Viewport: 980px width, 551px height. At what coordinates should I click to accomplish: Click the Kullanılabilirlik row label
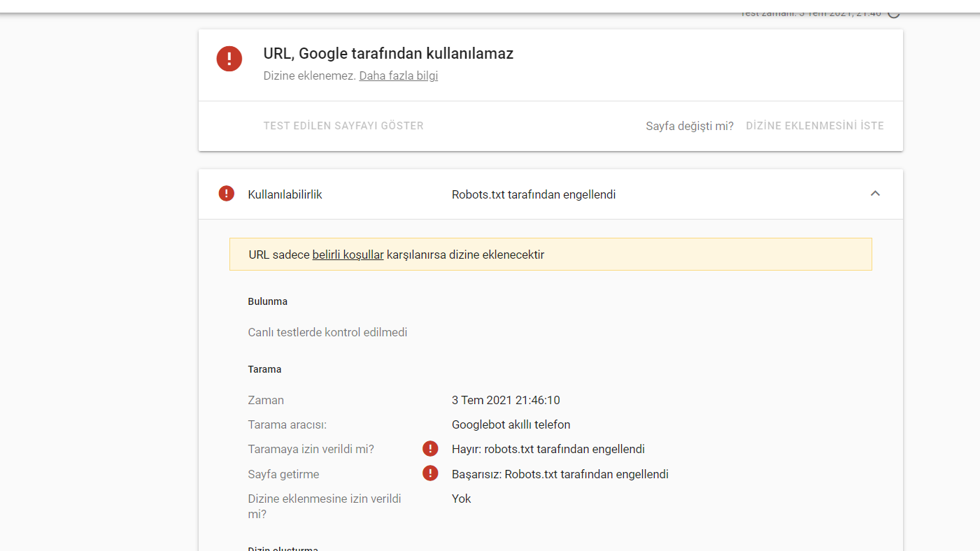[285, 194]
